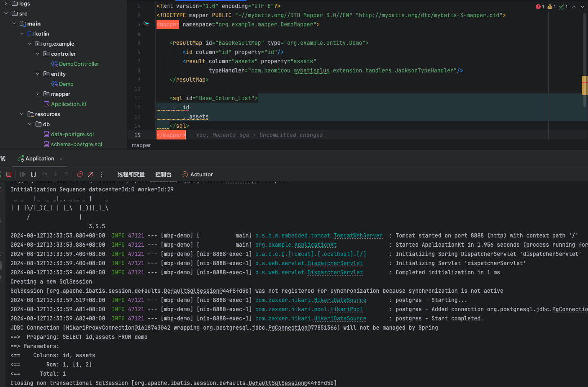
Task: Toggle the red error indicator in inspections widget
Action: (x=539, y=7)
